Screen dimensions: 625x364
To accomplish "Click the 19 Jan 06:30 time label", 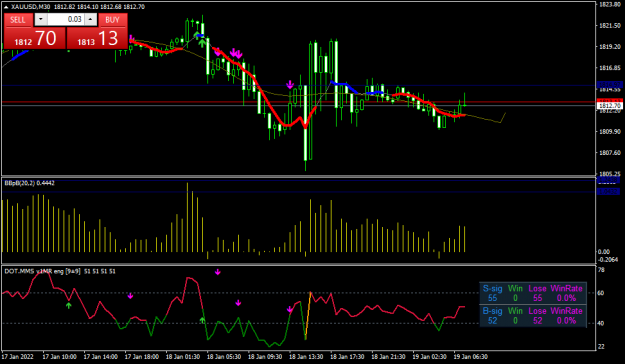I will [x=470, y=356].
